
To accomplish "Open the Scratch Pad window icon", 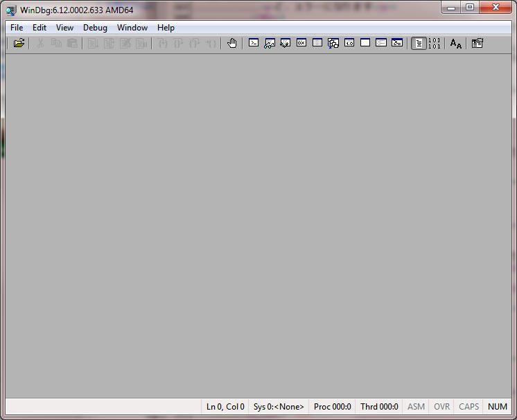I will (x=365, y=43).
